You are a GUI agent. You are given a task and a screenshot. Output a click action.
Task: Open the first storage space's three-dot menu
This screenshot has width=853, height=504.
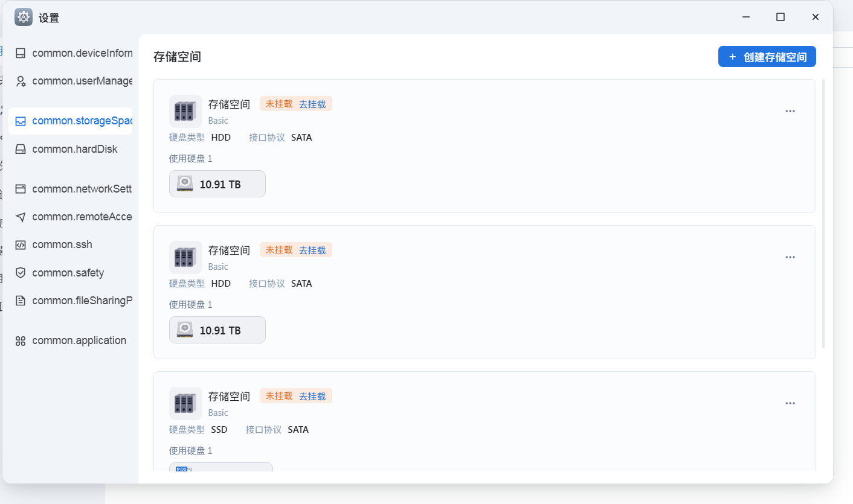790,111
